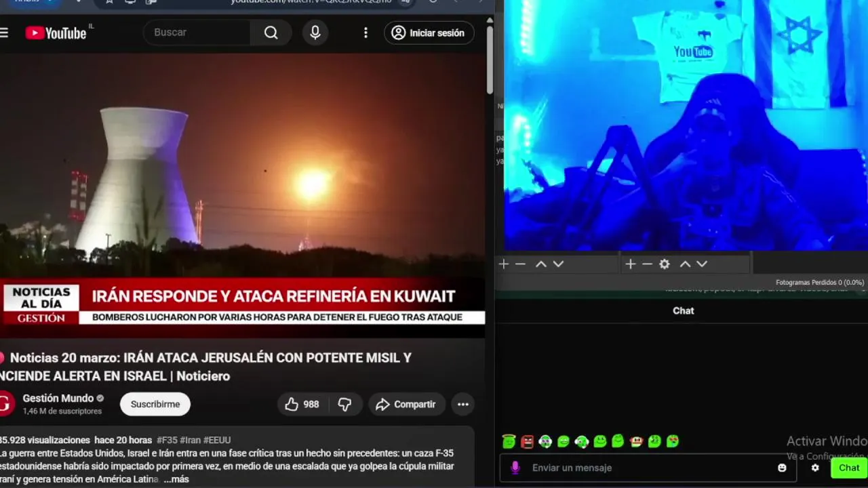Insert the red angry emote
This screenshot has width=868, height=488.
pos(528,441)
